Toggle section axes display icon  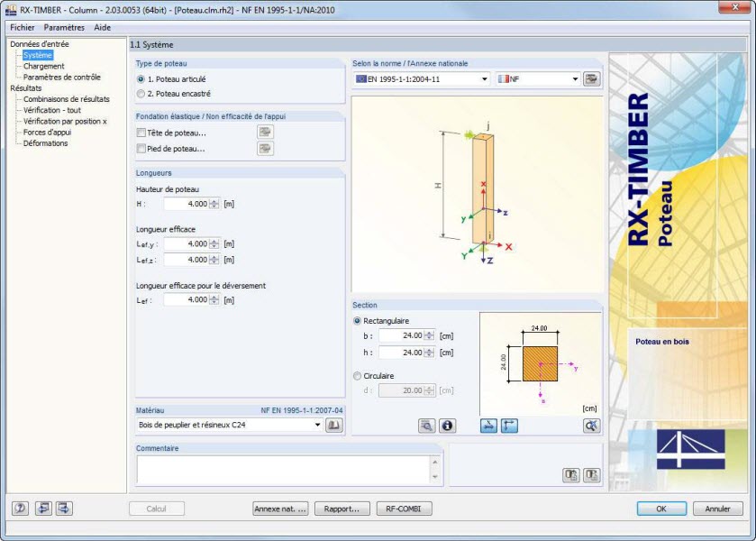509,426
